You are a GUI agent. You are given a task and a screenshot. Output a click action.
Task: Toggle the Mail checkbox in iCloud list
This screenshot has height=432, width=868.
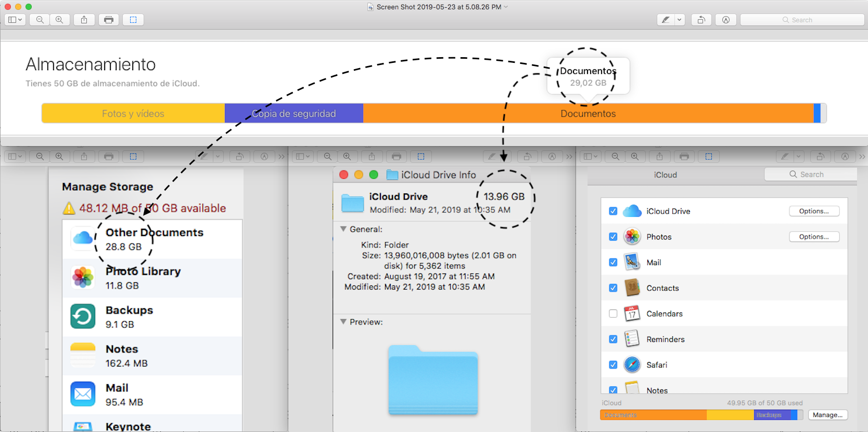click(613, 263)
